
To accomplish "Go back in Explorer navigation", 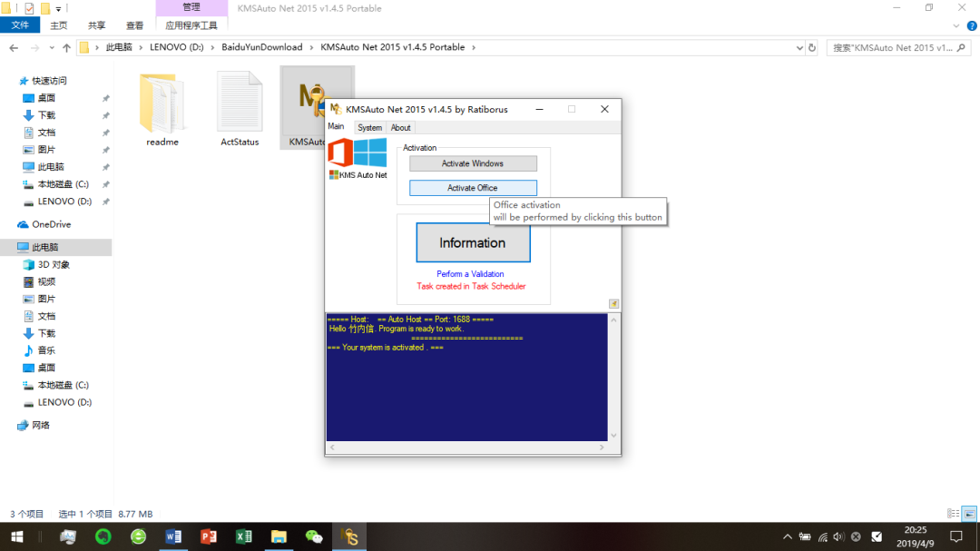I will pos(14,47).
